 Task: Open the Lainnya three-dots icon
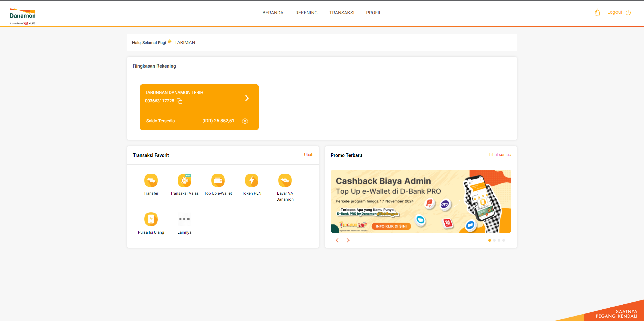click(x=184, y=219)
